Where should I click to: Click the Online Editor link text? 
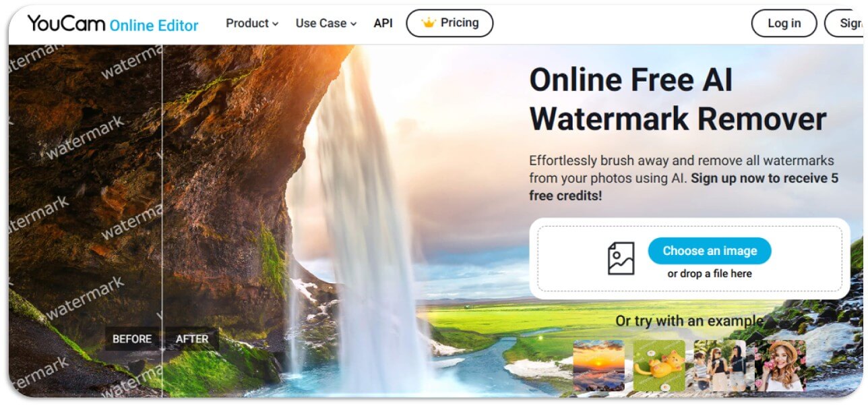154,26
